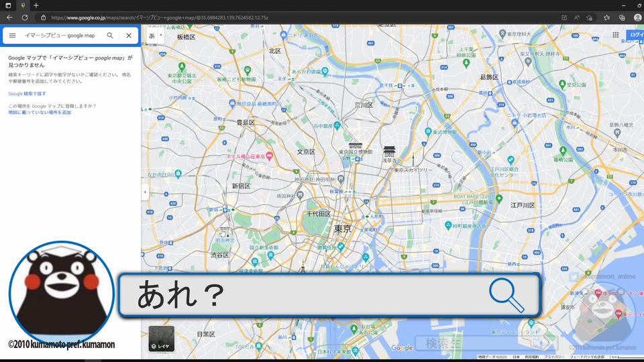Open the browser profile avatar
Screen dimensions: 644x362
(638, 17)
